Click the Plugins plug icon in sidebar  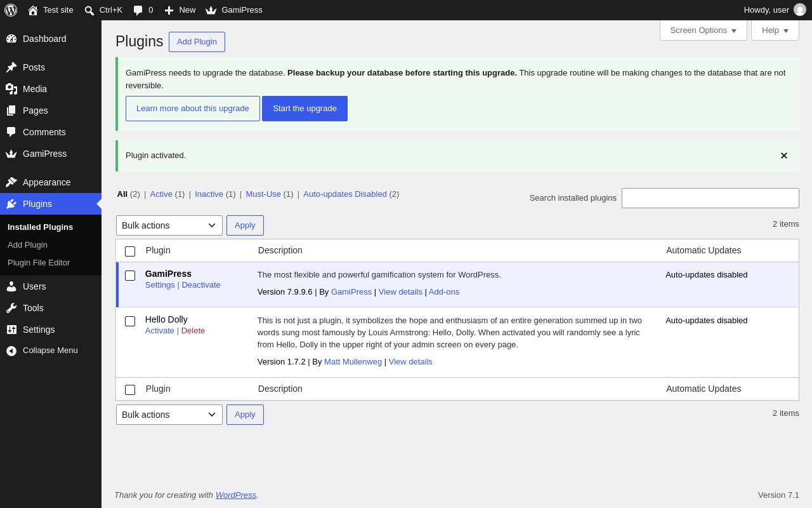pyautogui.click(x=11, y=204)
